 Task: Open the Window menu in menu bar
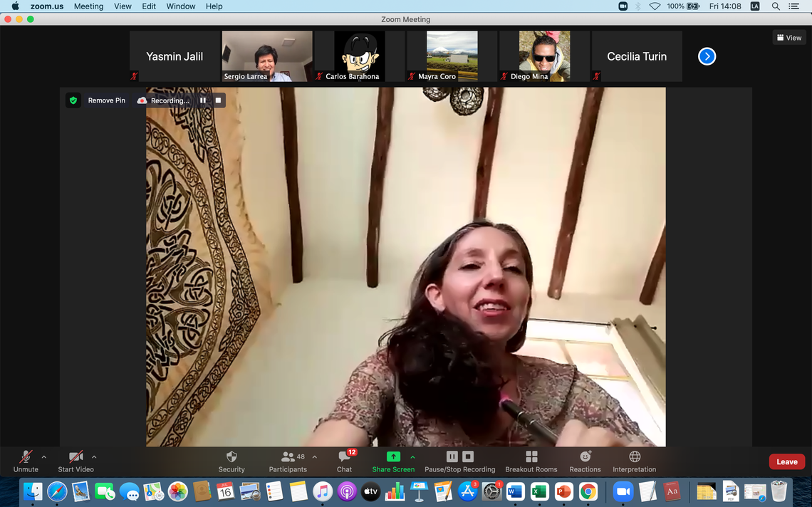[181, 6]
